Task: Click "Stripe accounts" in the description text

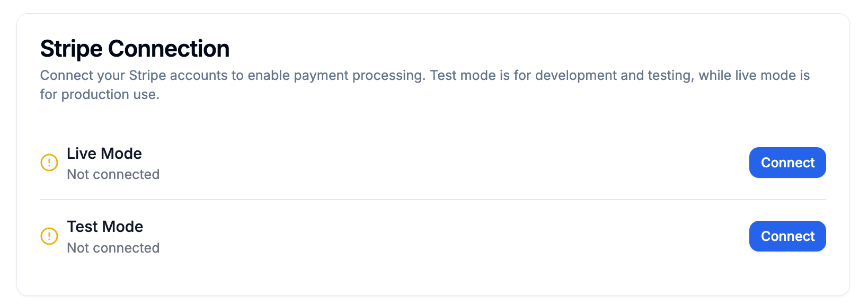Action: [178, 75]
